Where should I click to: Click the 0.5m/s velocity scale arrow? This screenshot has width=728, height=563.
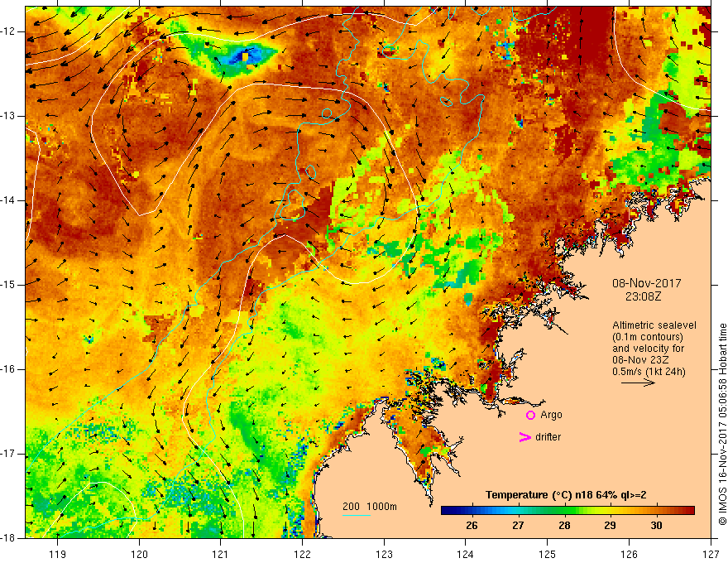638,383
